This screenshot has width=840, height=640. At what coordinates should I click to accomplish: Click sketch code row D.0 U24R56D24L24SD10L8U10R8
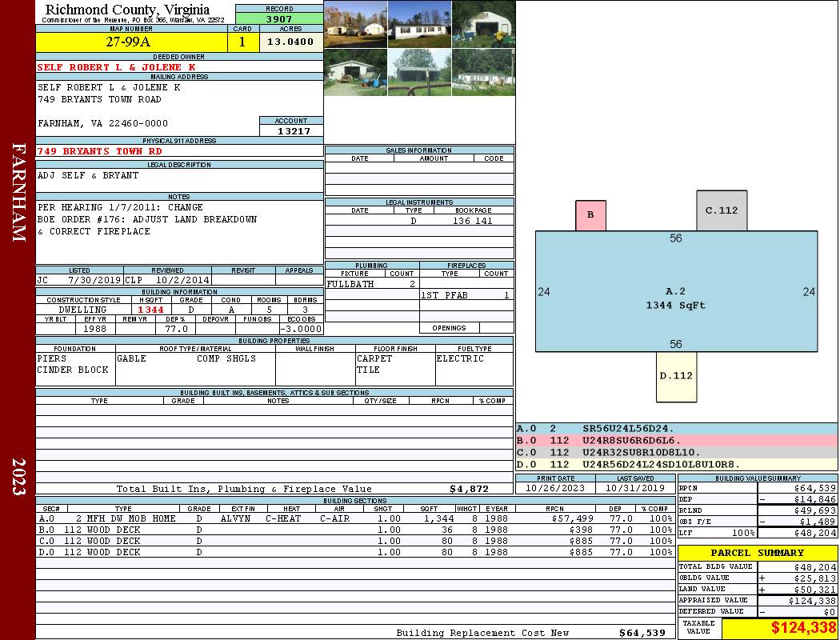pyautogui.click(x=677, y=464)
